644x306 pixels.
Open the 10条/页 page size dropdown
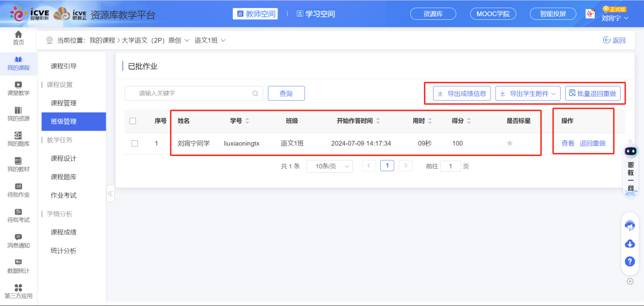pos(329,166)
